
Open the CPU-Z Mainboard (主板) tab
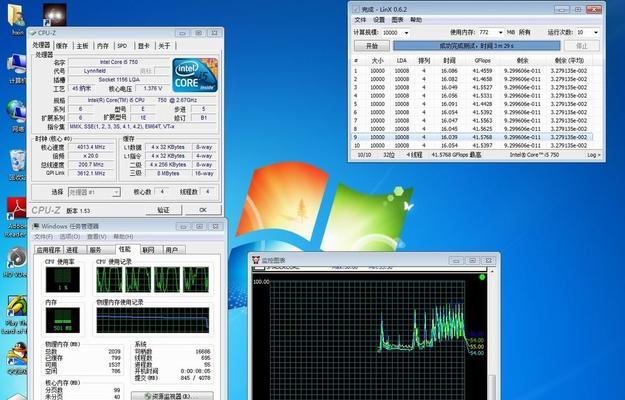pos(82,46)
